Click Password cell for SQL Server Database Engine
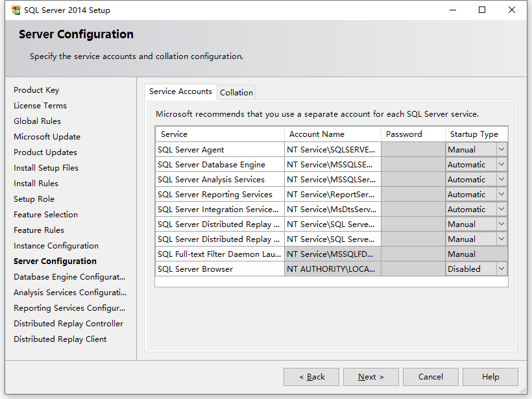Screen dimensions: 532x399 click(413, 164)
